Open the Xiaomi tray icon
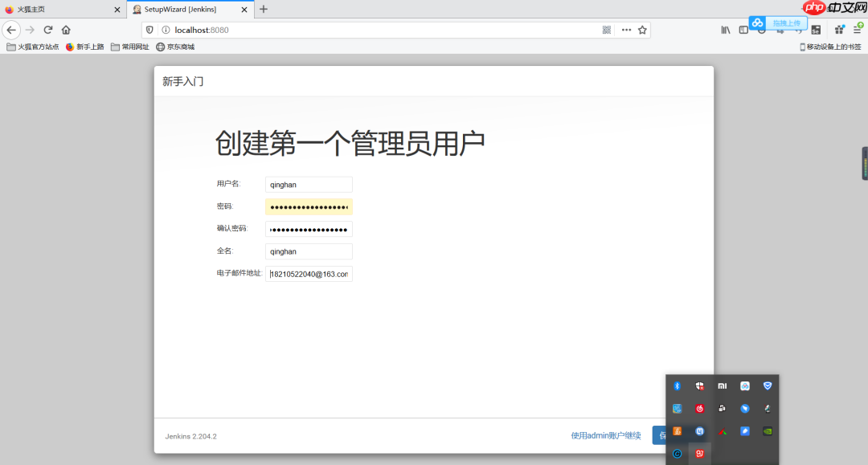This screenshot has width=868, height=465. (722, 385)
